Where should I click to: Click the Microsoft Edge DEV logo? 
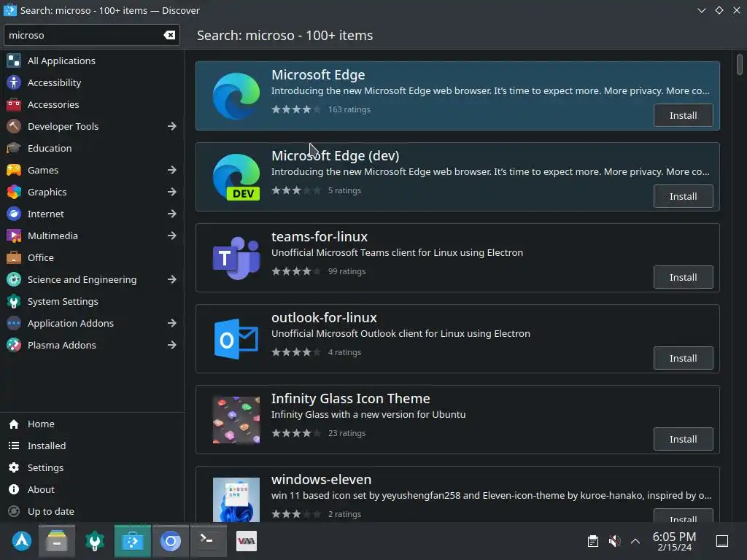[236, 176]
